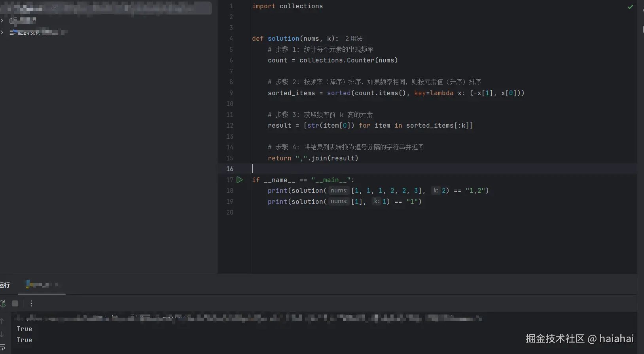
Task: Click the second "True" output line
Action: (24, 340)
